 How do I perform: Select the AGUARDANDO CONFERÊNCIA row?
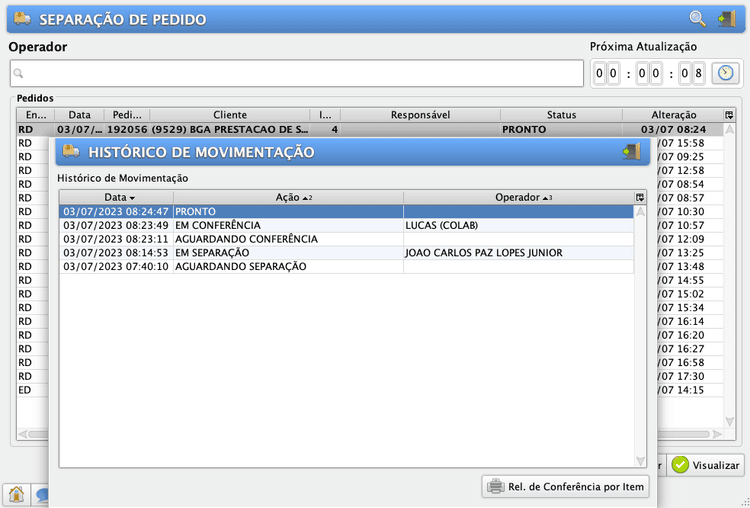coord(346,239)
